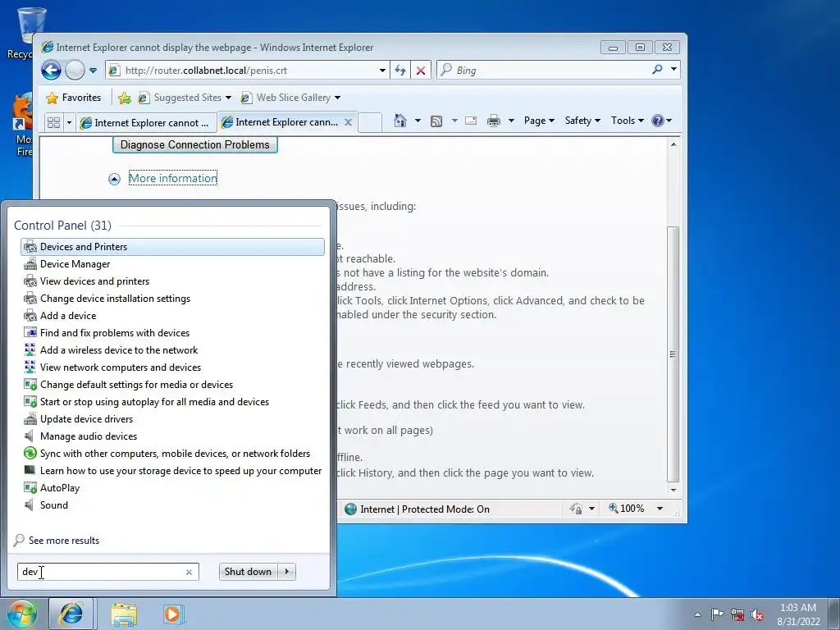The image size is (840, 630).
Task: Open the recent pages dropdown arrow
Action: 94,71
